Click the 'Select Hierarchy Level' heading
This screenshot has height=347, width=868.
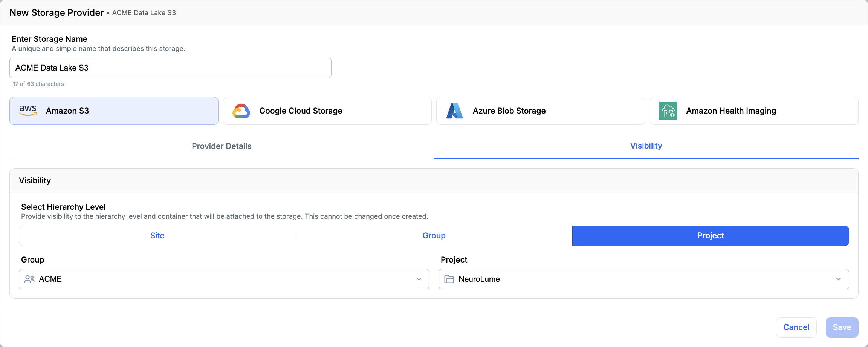pos(63,207)
